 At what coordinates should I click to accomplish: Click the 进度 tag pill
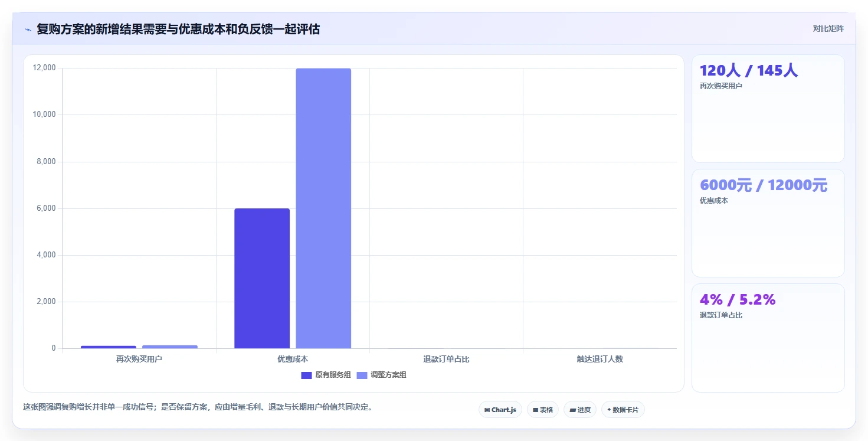(x=580, y=410)
